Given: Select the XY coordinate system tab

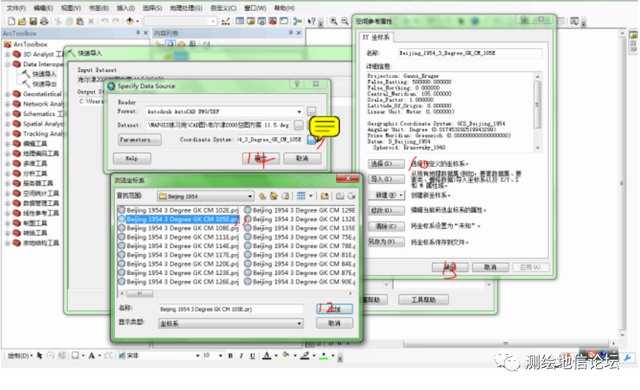Looking at the screenshot, I should coord(376,38).
